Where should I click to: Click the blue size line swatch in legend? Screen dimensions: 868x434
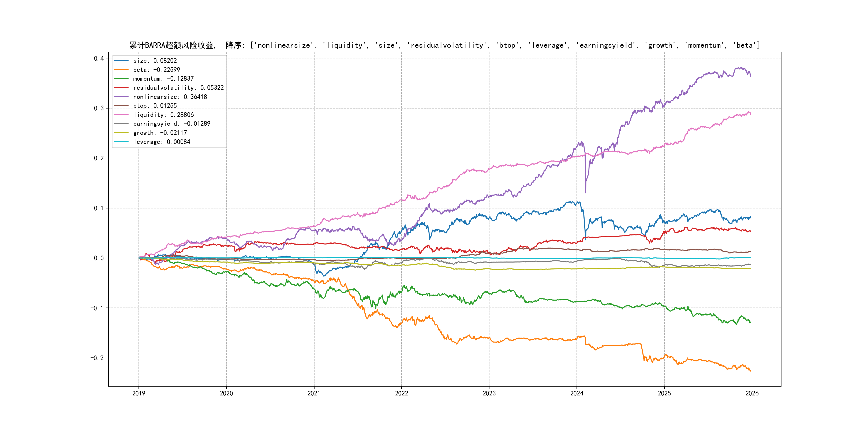[x=121, y=61]
